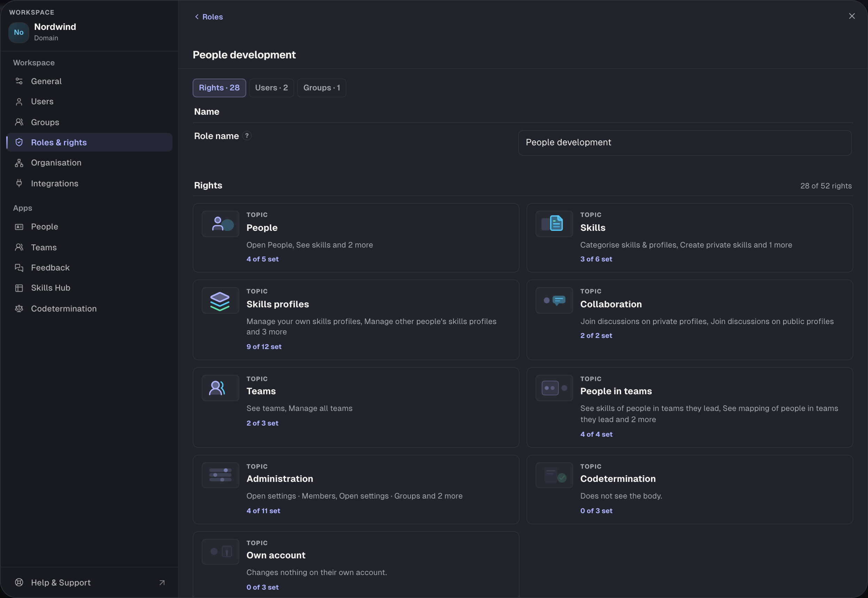Screen dimensions: 868x598
Task: Click the Integrations plug icon
Action: pyautogui.click(x=19, y=183)
